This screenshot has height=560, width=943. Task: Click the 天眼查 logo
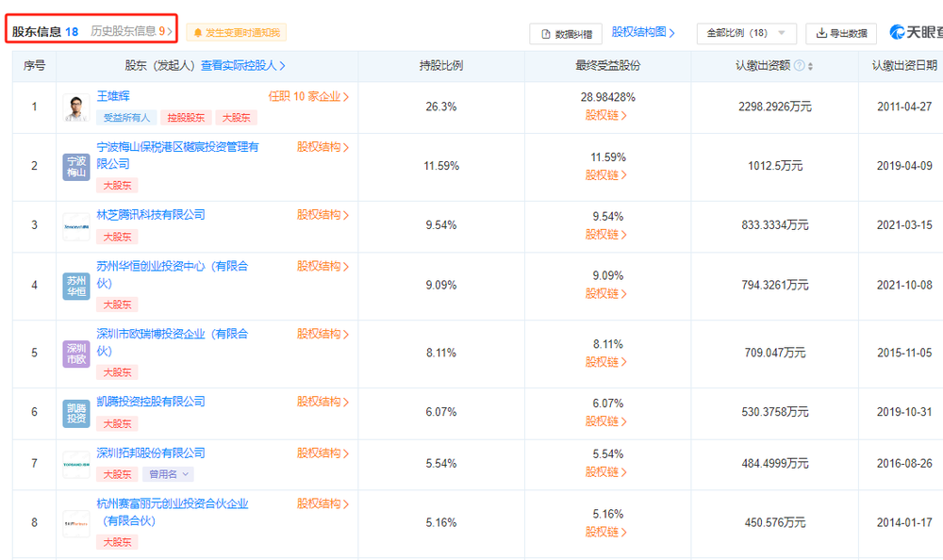[x=917, y=32]
